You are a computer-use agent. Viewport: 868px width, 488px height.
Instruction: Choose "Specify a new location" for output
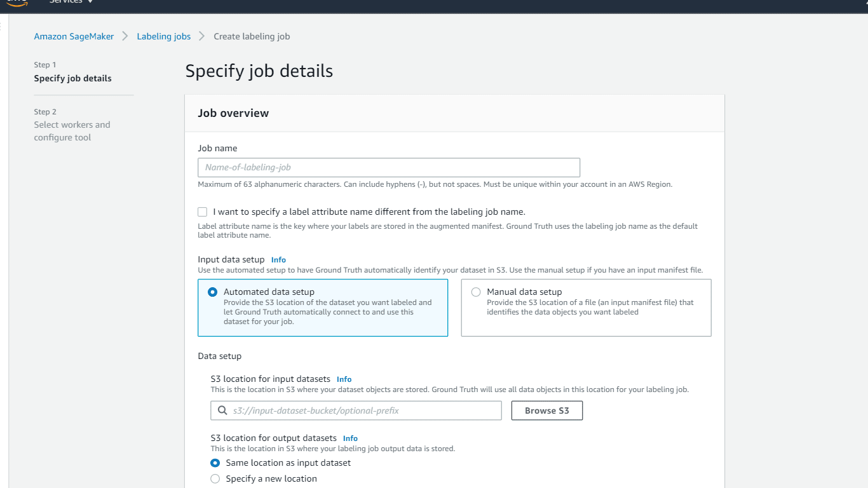[215, 478]
